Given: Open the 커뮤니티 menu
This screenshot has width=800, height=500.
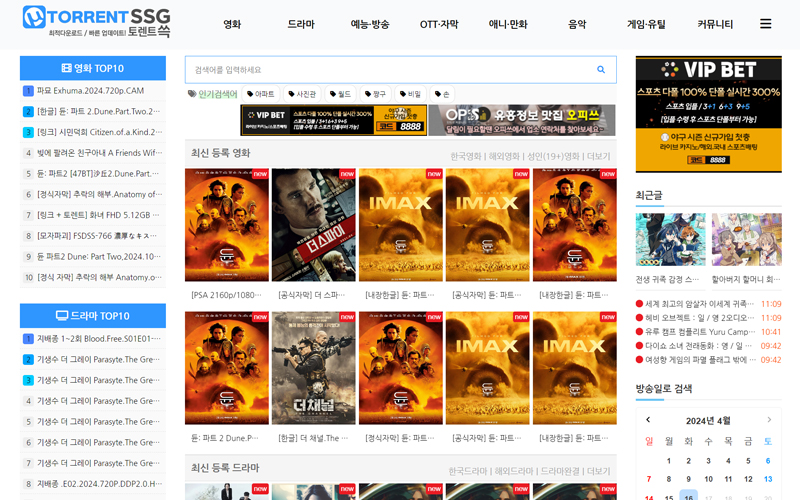Looking at the screenshot, I should click(715, 24).
